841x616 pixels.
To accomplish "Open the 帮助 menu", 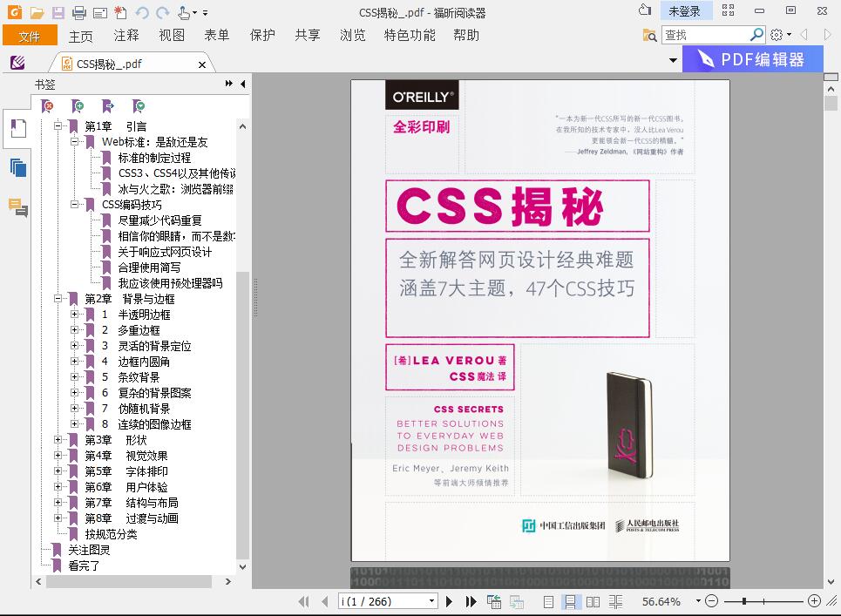I will [466, 36].
